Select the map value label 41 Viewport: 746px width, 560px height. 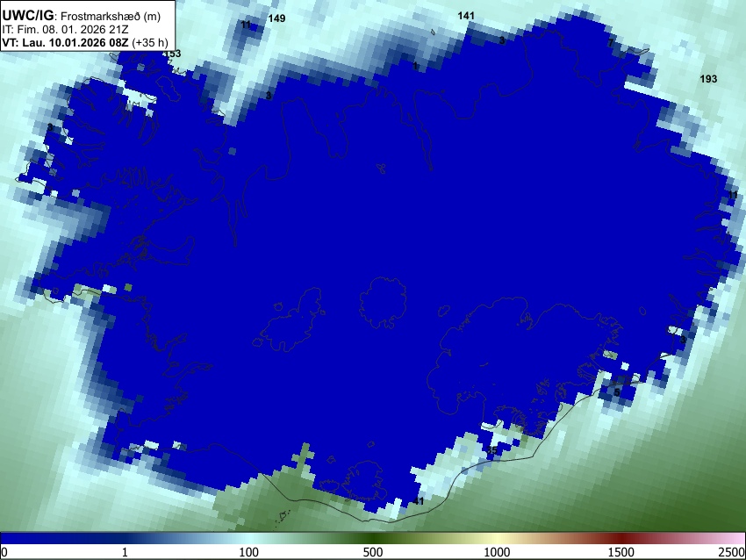[x=418, y=501]
